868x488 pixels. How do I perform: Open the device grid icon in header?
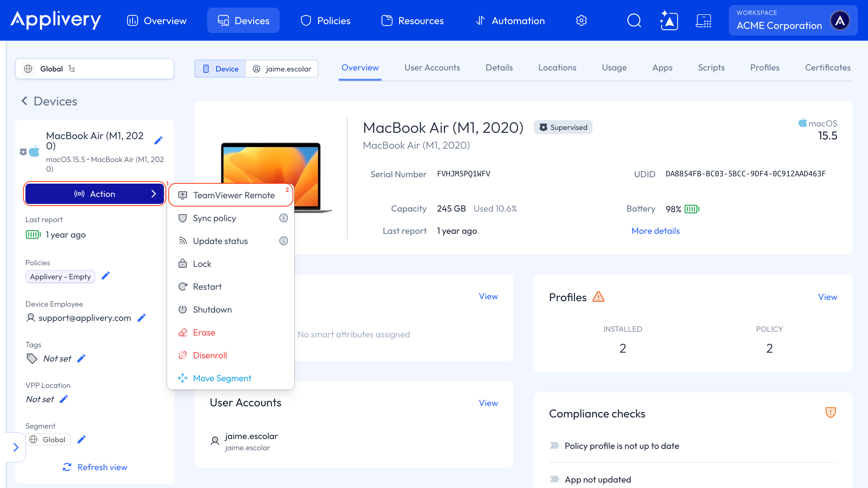703,21
